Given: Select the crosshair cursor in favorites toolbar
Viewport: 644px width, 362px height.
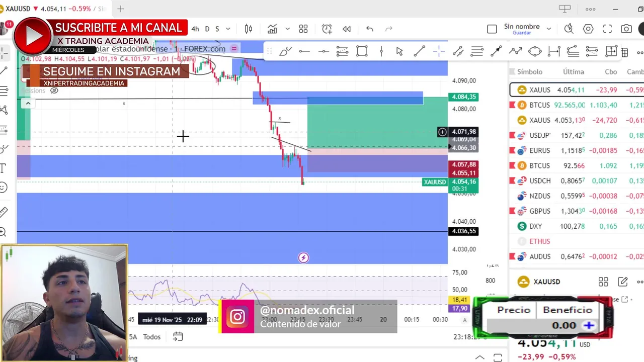Looking at the screenshot, I should [x=439, y=51].
